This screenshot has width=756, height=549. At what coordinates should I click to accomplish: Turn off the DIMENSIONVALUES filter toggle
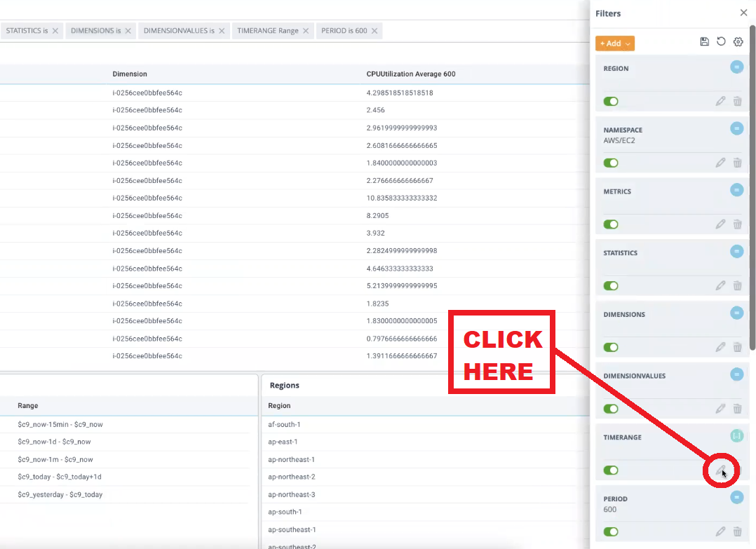(611, 409)
